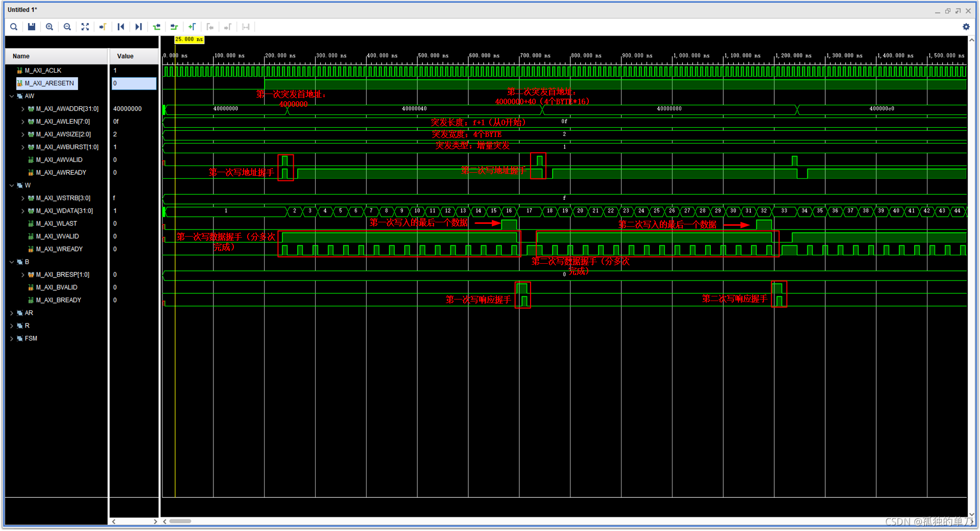Image resolution: width=980 pixels, height=531 pixels.
Task: Add a marker at the cursor
Action: tap(192, 27)
